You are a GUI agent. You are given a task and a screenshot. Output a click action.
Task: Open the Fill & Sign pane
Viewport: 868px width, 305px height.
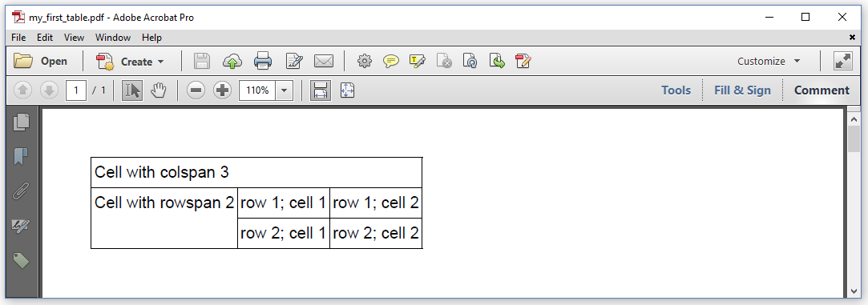coord(742,90)
